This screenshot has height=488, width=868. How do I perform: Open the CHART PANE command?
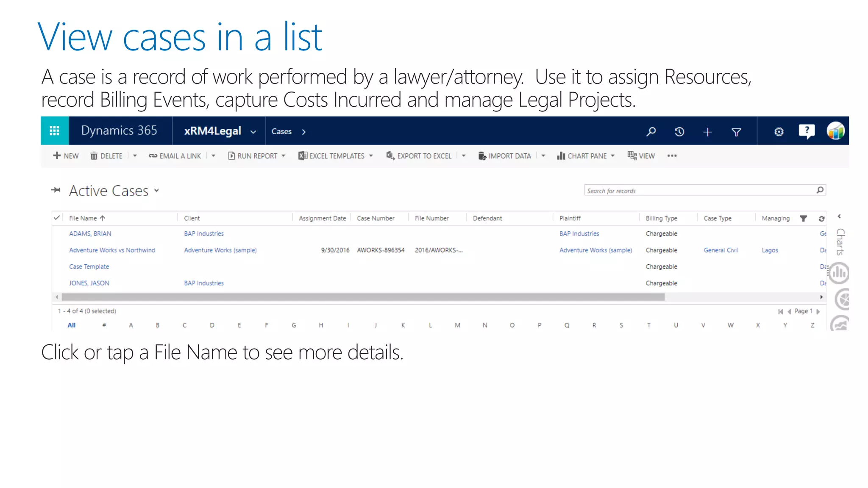coord(586,156)
